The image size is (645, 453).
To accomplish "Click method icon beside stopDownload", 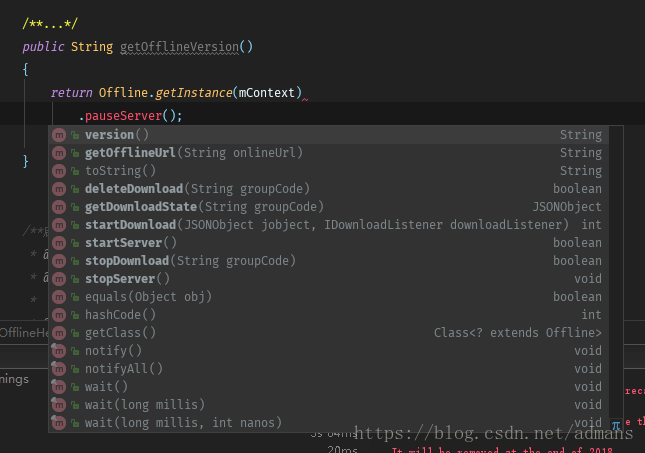I will coord(59,261).
